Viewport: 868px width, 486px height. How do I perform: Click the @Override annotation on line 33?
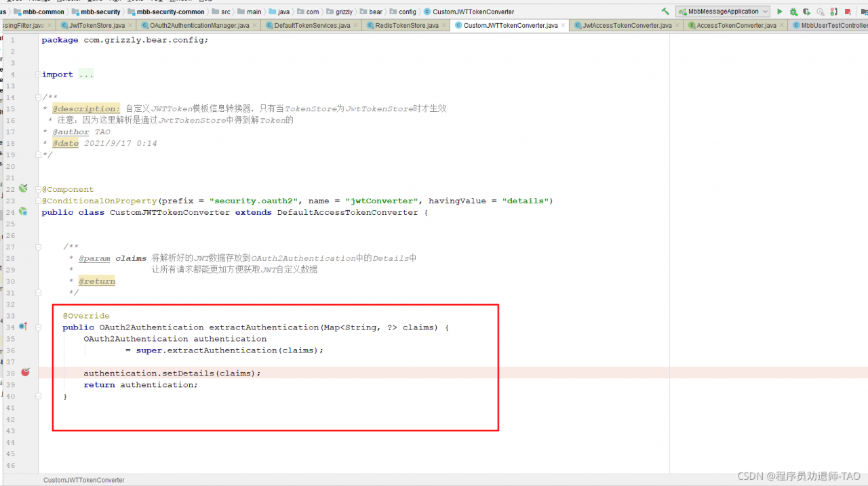86,316
